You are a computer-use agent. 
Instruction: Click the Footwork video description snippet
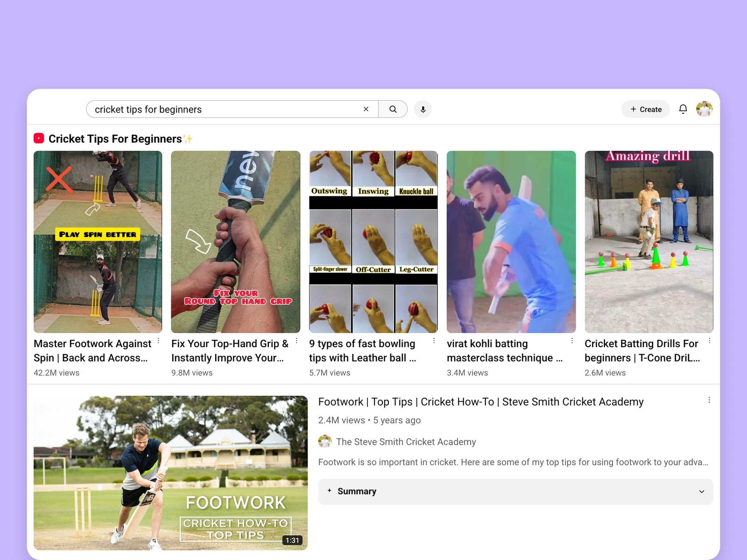pyautogui.click(x=513, y=462)
